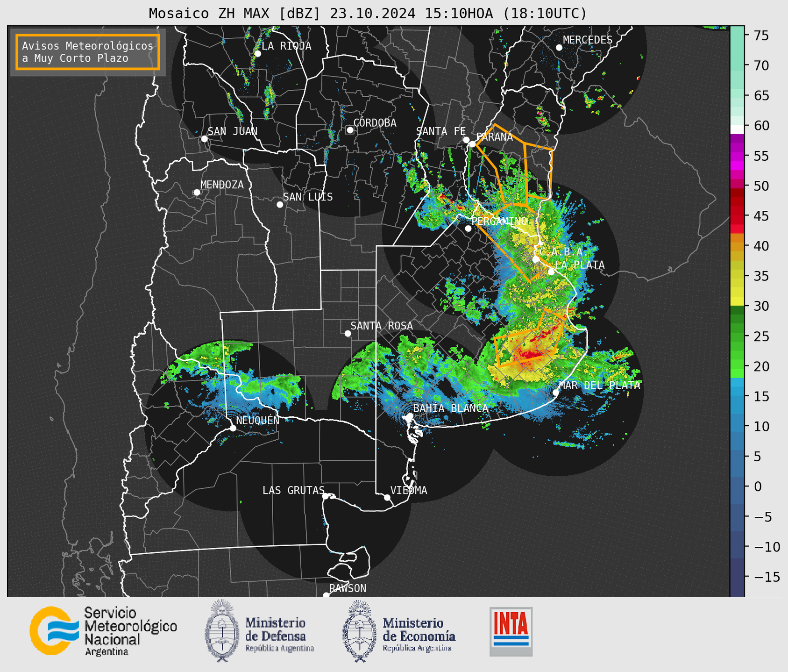Click the Ministerio de Economía emblem
The height and width of the screenshot is (672, 788).
click(360, 631)
